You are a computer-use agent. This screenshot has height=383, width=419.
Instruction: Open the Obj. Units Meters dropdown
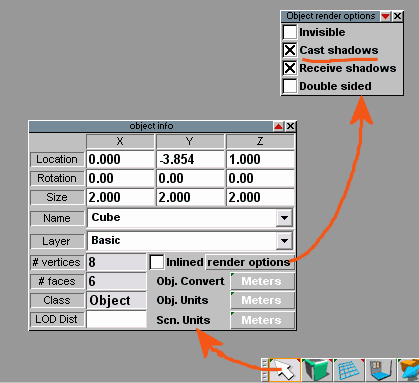click(263, 300)
